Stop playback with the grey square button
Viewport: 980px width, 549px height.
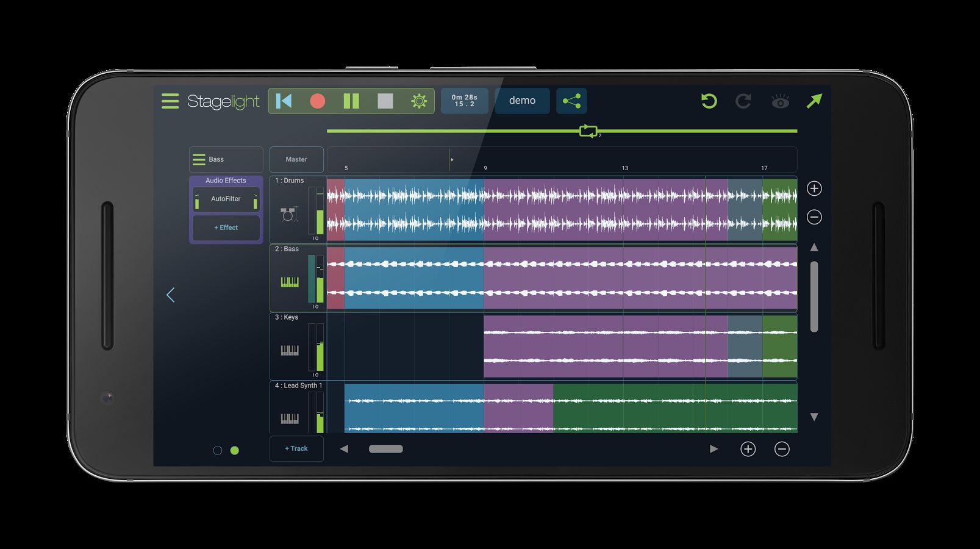[385, 101]
